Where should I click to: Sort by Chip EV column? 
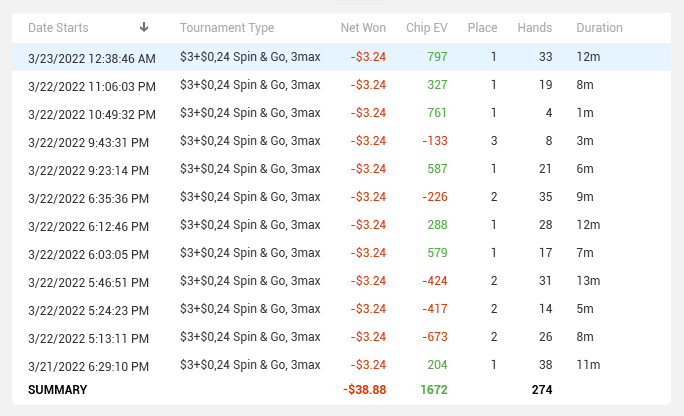[427, 27]
